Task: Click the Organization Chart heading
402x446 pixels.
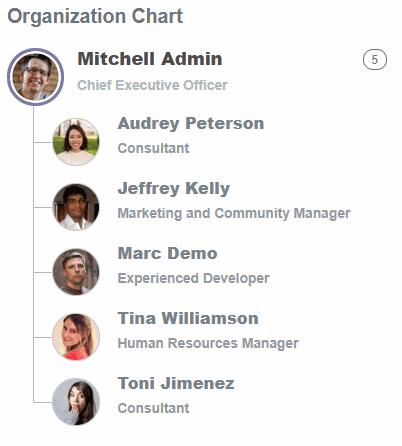Action: pyautogui.click(x=95, y=16)
